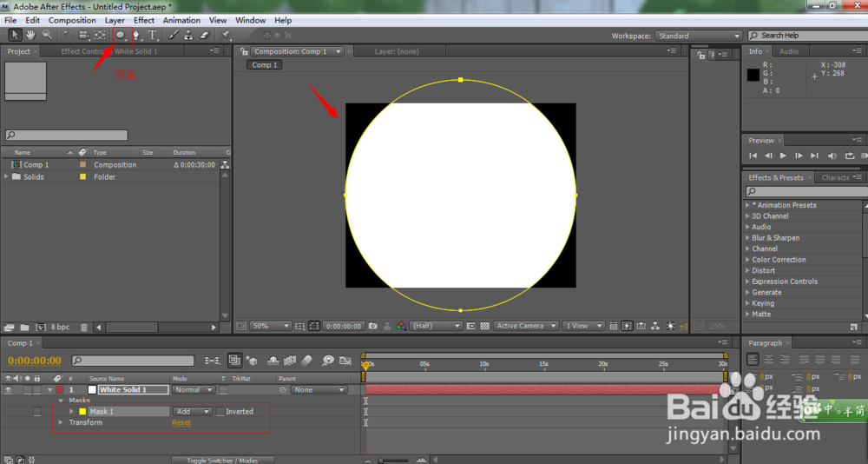Open the Add mask mode dropdown
Viewport: 868px width, 464px height.
click(x=192, y=411)
